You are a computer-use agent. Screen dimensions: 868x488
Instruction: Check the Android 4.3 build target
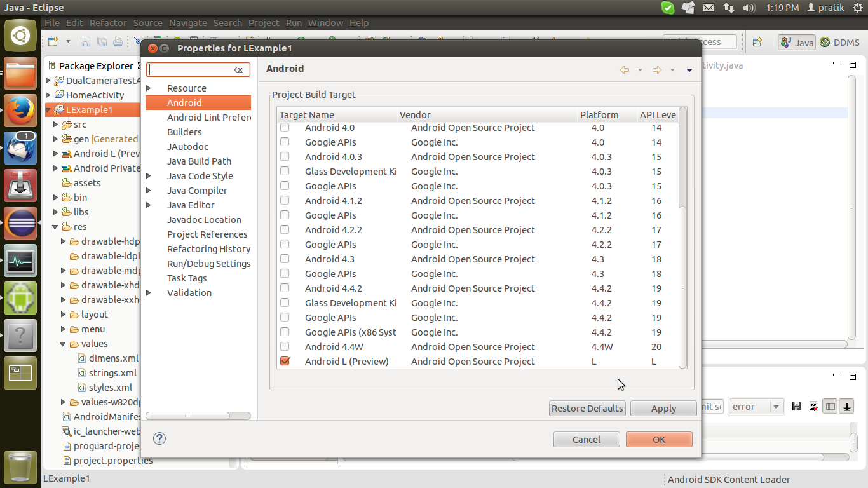285,259
